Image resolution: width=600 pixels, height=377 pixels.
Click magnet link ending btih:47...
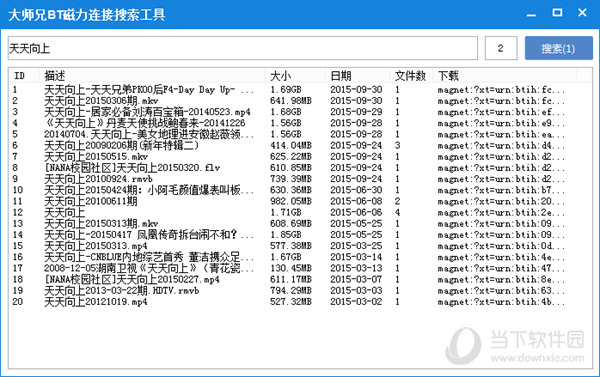(501, 268)
